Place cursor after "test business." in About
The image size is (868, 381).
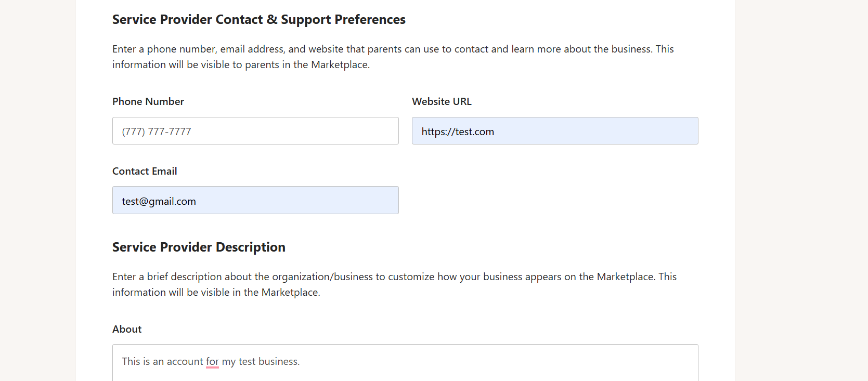click(301, 361)
